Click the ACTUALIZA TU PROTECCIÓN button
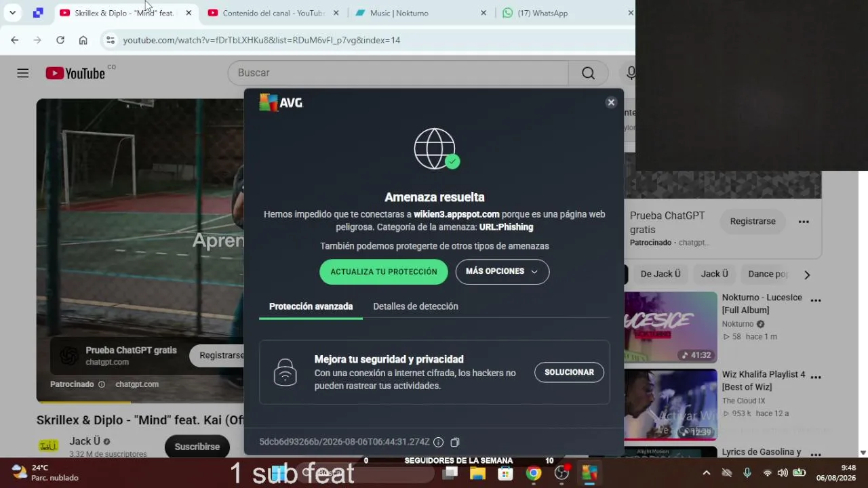This screenshot has height=488, width=868. coord(384,272)
